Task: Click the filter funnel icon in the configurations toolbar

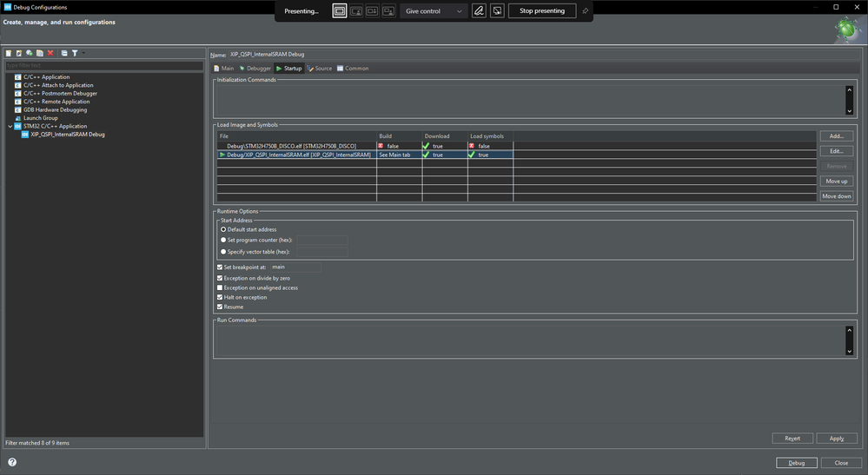Action: (x=75, y=54)
